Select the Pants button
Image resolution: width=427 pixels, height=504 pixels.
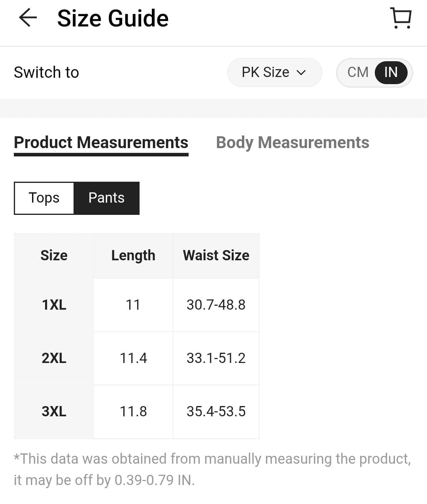point(106,198)
